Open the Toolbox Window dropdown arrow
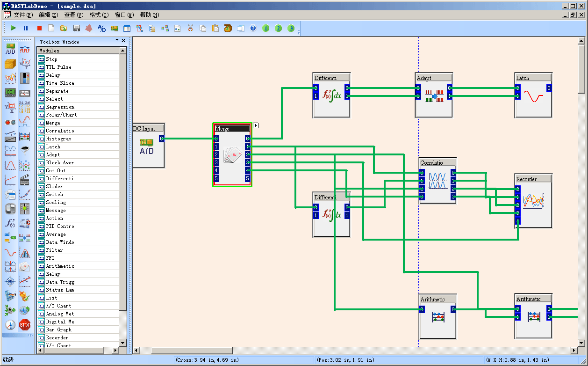Viewport: 588px width, 366px height. (117, 41)
